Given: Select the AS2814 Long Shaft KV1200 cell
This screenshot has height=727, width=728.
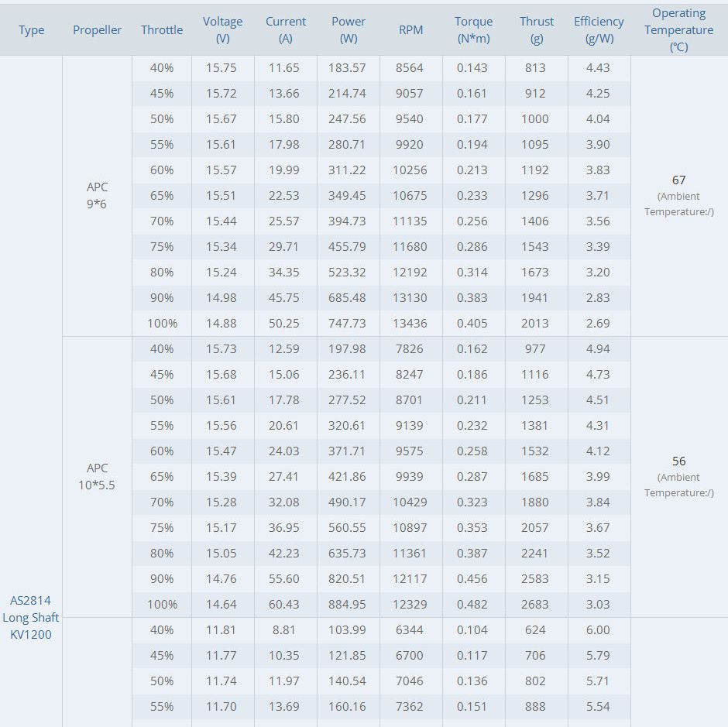Looking at the screenshot, I should [x=31, y=617].
